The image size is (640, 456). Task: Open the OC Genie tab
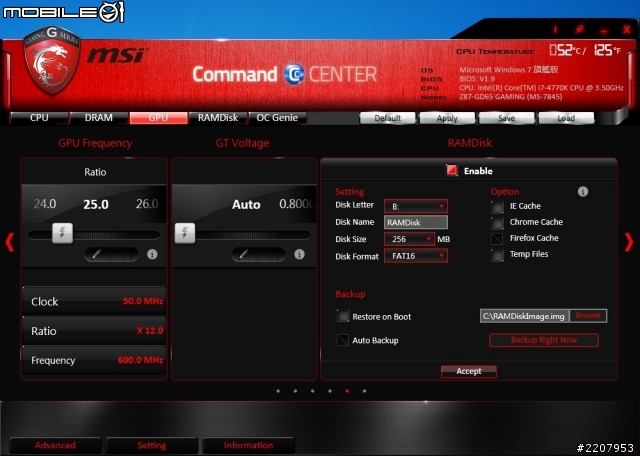(277, 118)
